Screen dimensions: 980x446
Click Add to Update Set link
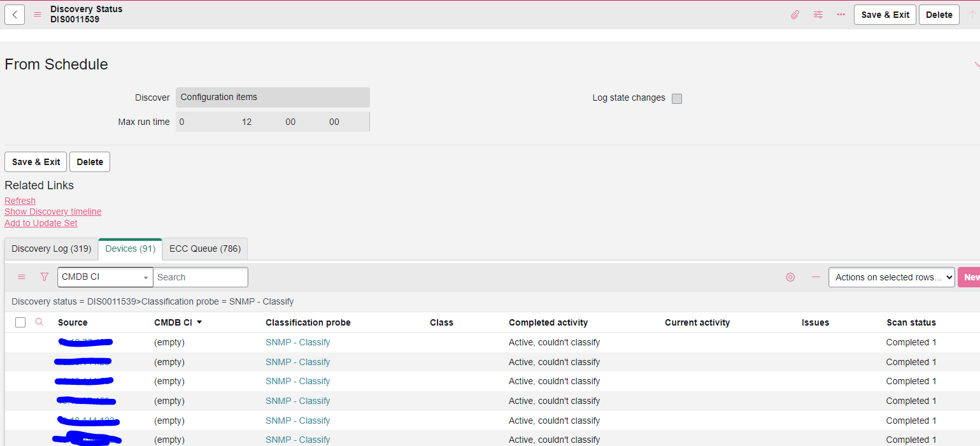41,223
